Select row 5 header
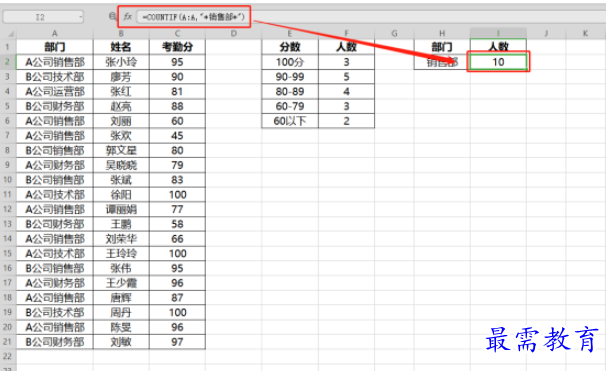The width and height of the screenshot is (607, 371). click(8, 106)
